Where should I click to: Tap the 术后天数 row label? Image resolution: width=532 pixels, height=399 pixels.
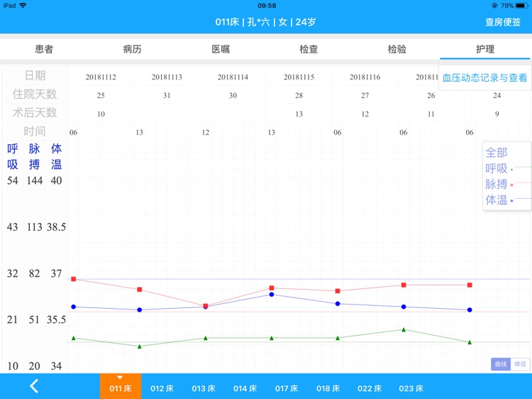[x=35, y=112]
